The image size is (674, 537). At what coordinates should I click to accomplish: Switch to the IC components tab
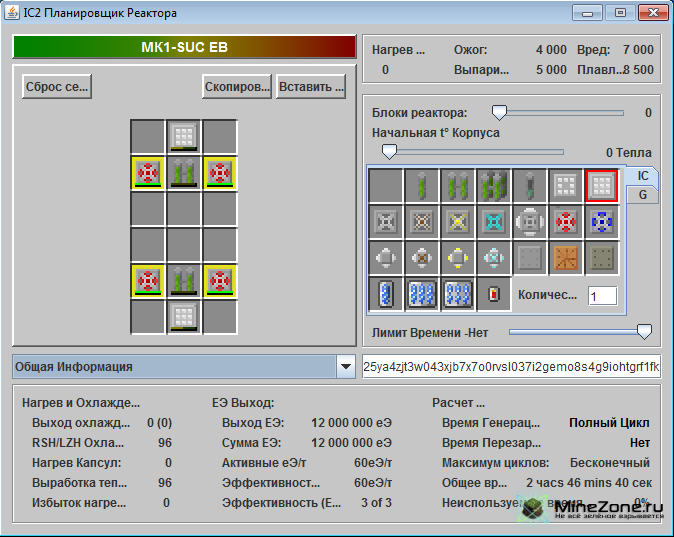coord(643,175)
